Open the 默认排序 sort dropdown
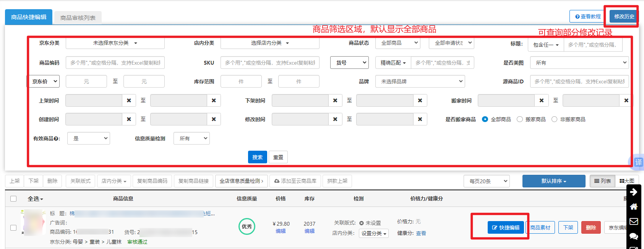The height and width of the screenshot is (249, 644). (x=553, y=181)
